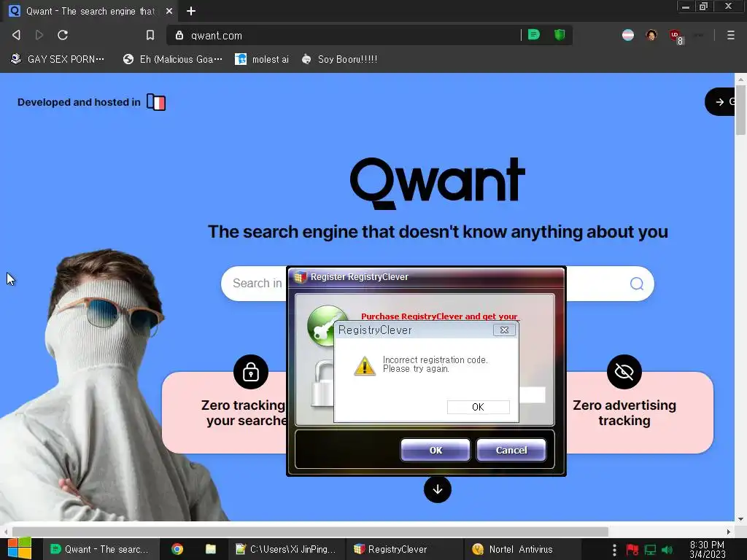Click the avatar face extension icon
The height and width of the screenshot is (560, 747).
pyautogui.click(x=651, y=35)
